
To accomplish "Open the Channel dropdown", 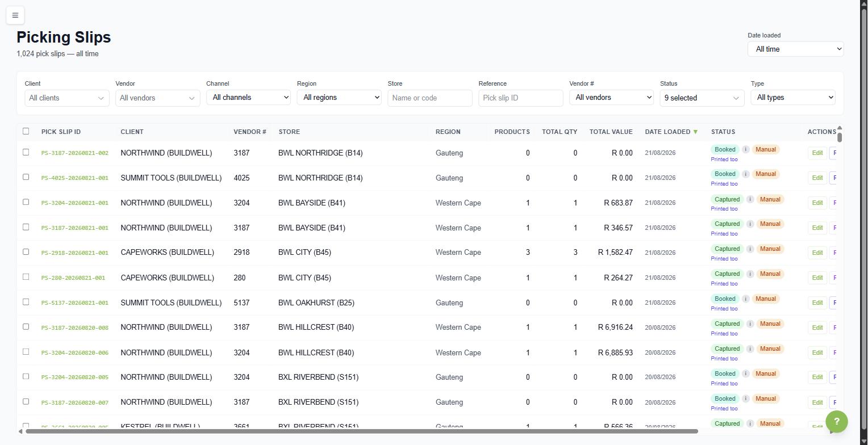I will click(x=248, y=98).
